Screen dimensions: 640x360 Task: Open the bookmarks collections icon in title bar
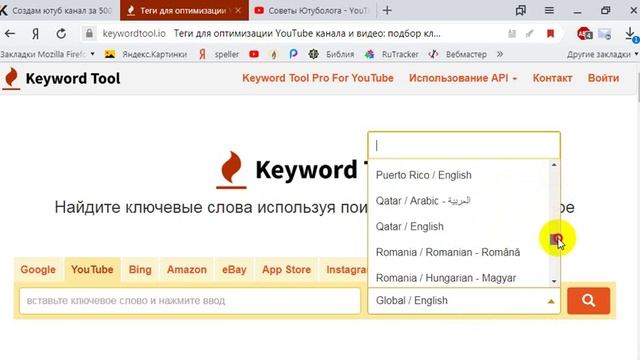(521, 11)
